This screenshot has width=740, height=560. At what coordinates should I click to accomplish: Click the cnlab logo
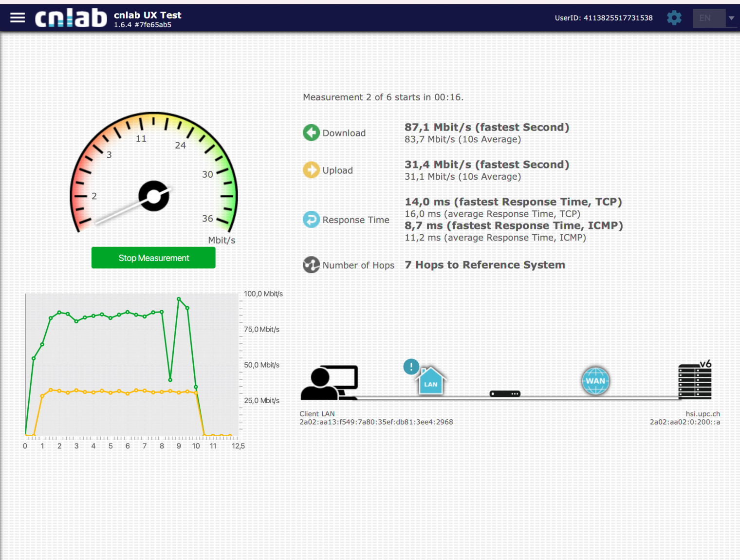tap(71, 18)
